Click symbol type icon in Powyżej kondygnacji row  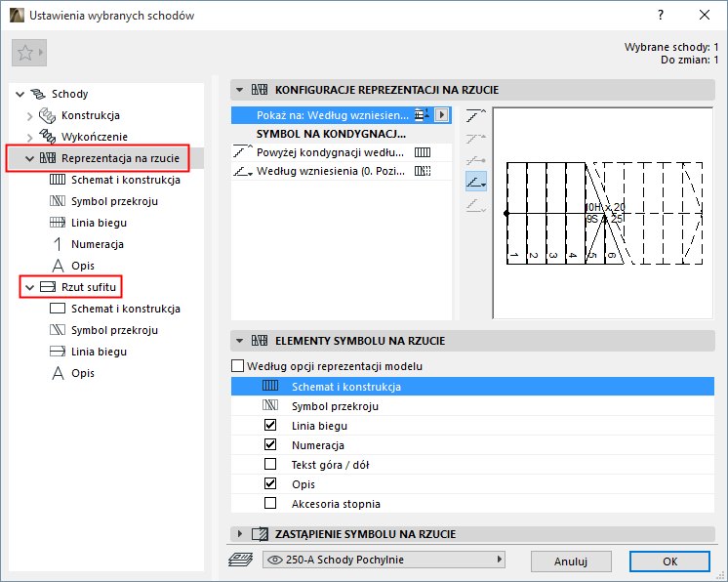[423, 152]
